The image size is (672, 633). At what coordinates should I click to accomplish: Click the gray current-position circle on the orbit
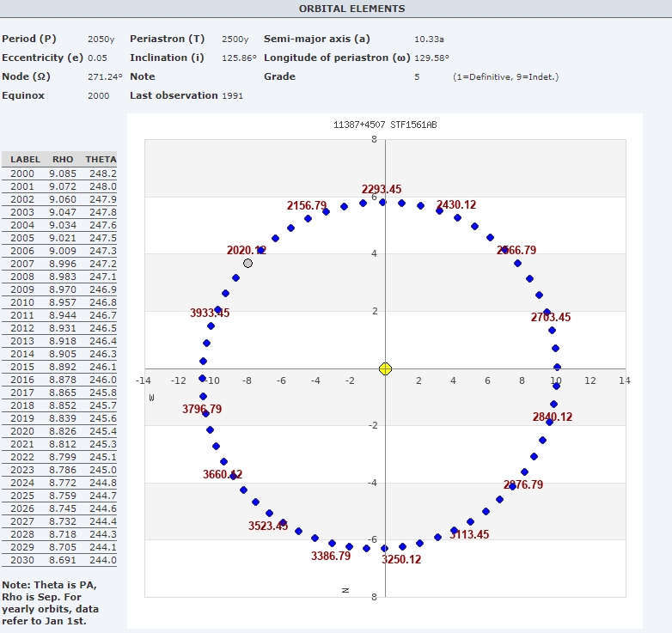coord(247,263)
